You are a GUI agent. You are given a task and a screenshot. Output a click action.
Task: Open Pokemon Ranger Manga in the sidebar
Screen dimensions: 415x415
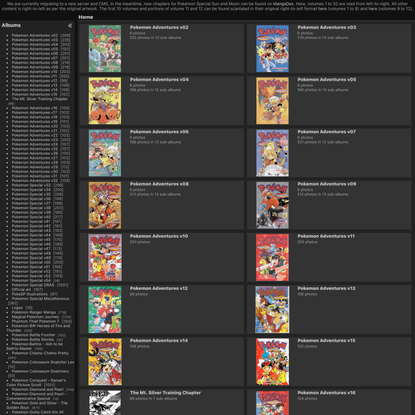click(34, 312)
